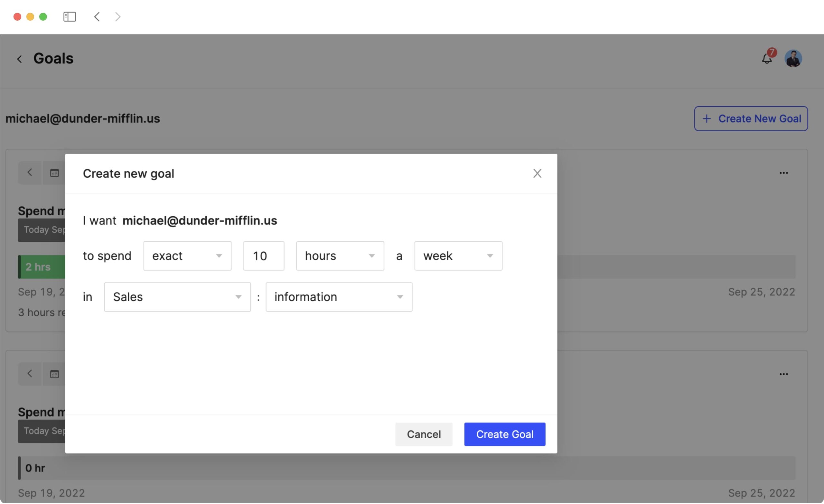The image size is (824, 504).
Task: Click the michael@dunder-mifflin.us page heading
Action: (x=83, y=118)
